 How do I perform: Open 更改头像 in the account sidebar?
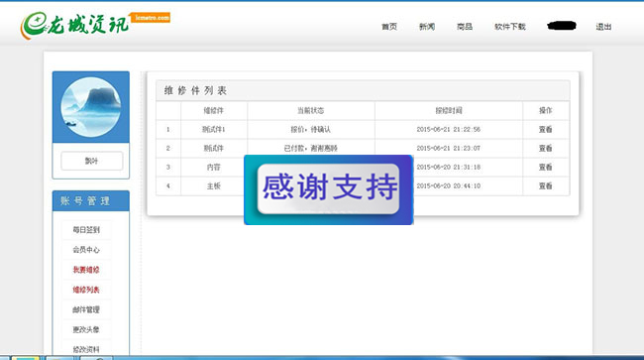tap(86, 329)
